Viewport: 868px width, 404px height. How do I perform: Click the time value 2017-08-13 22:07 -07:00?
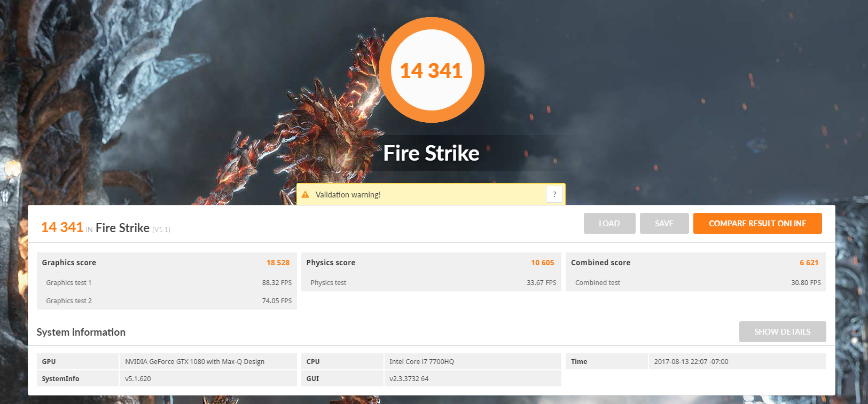(691, 362)
